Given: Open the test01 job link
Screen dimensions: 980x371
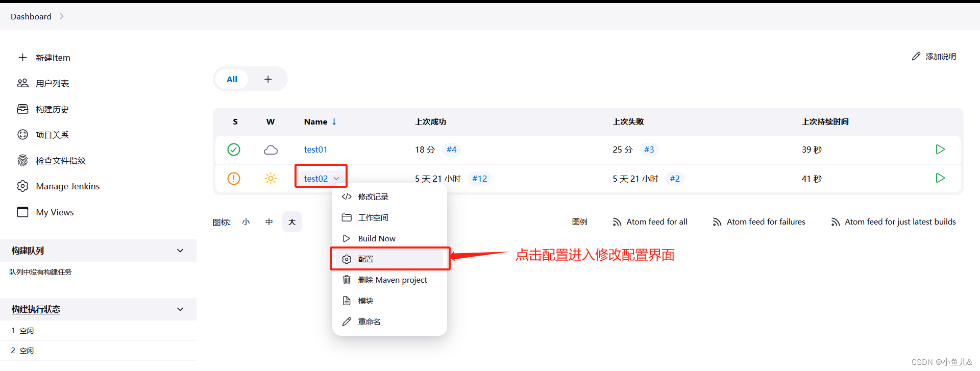Looking at the screenshot, I should [x=315, y=150].
